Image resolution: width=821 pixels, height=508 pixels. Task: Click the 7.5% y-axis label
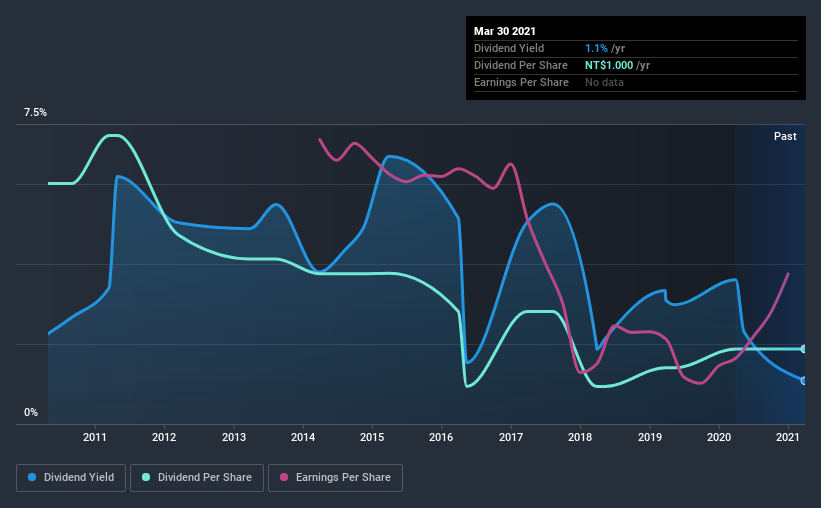click(35, 113)
